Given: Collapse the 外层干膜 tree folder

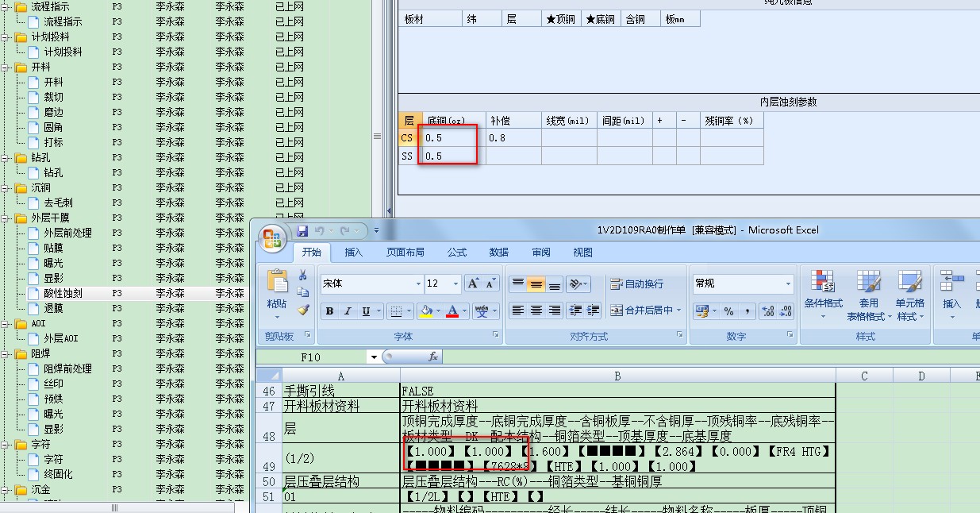Looking at the screenshot, I should tap(5, 218).
